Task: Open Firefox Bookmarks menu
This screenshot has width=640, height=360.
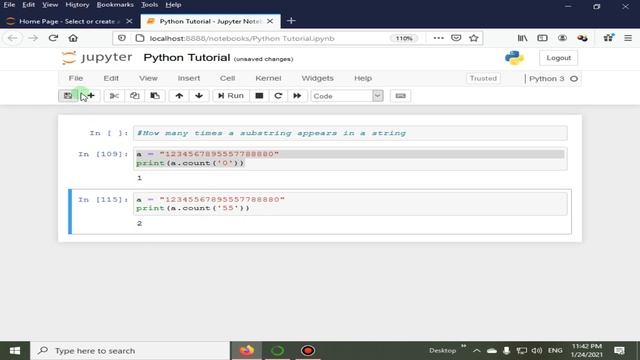Action: [115, 5]
